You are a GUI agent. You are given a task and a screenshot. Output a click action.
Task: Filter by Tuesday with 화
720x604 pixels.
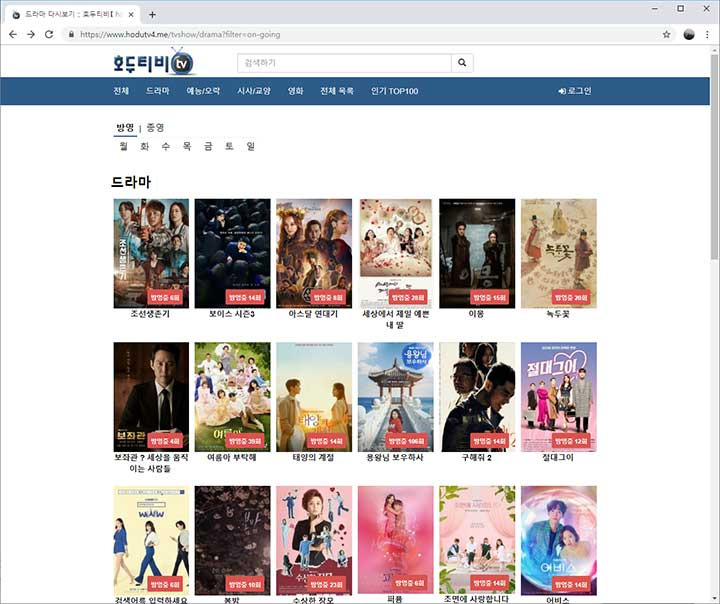(145, 147)
